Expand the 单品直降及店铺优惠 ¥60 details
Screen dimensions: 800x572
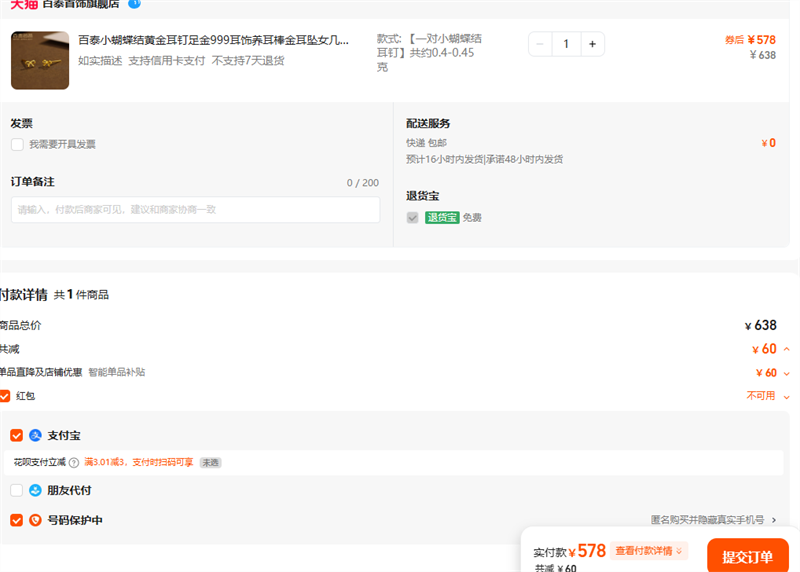coord(786,373)
